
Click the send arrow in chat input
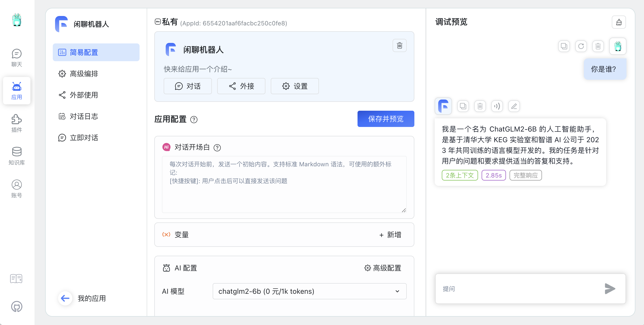tap(610, 289)
